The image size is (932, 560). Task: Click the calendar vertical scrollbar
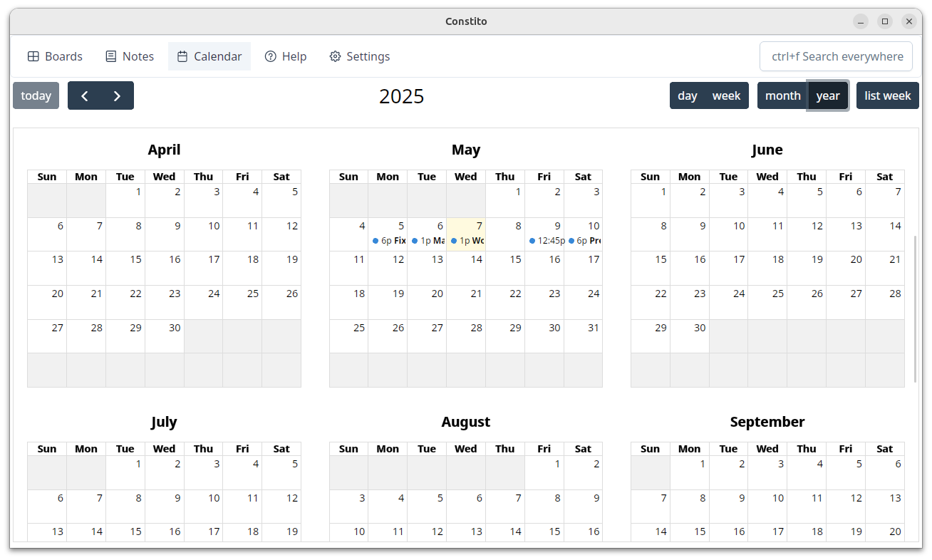[x=916, y=309]
